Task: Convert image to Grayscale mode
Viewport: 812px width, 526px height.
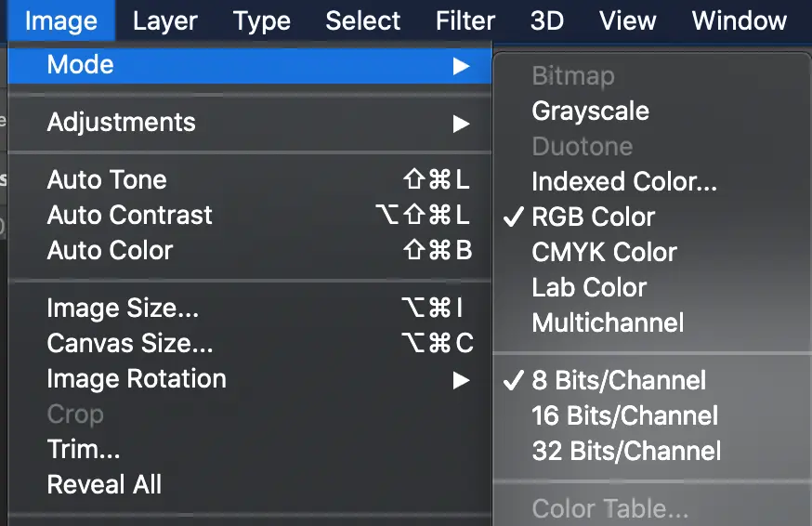Action: [590, 112]
